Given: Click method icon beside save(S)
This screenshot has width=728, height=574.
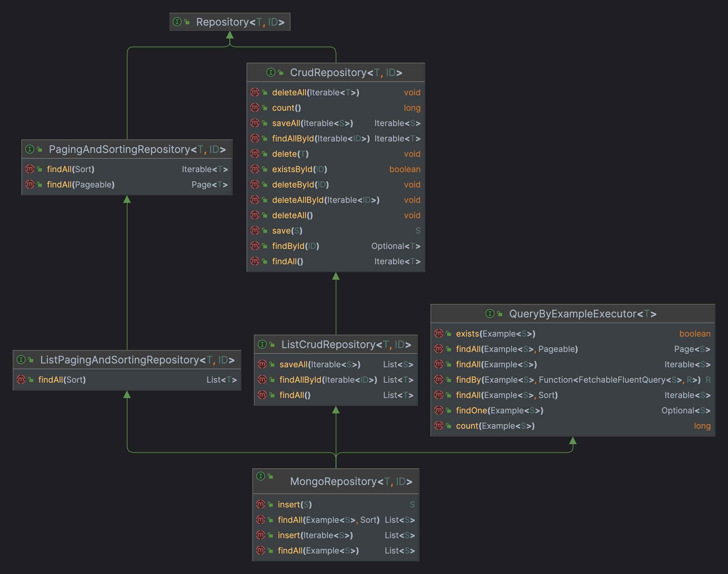Looking at the screenshot, I should (255, 231).
